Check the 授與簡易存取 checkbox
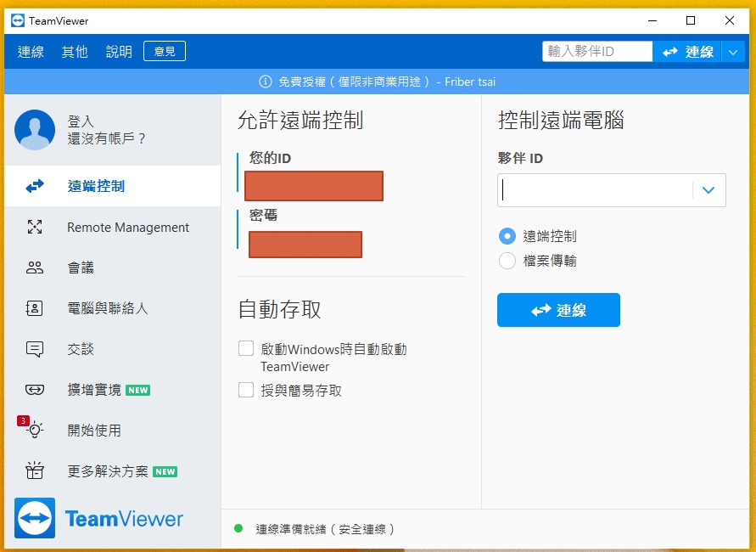 (246, 391)
